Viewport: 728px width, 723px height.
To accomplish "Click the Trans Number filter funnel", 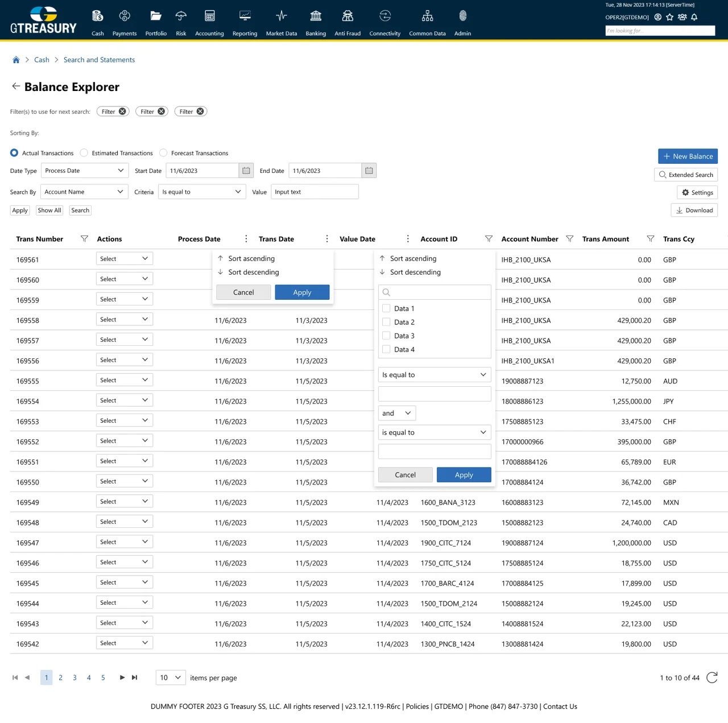I will (84, 239).
